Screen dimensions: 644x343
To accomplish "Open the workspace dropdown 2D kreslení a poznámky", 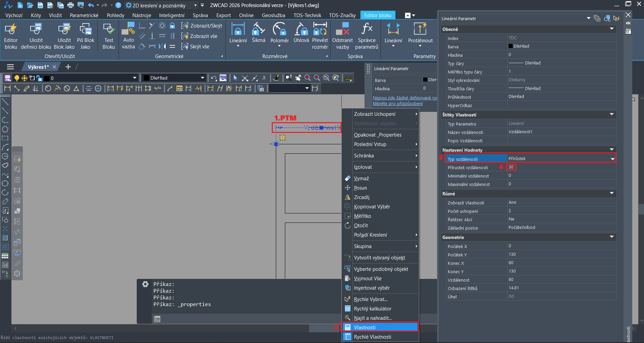I will coord(196,5).
